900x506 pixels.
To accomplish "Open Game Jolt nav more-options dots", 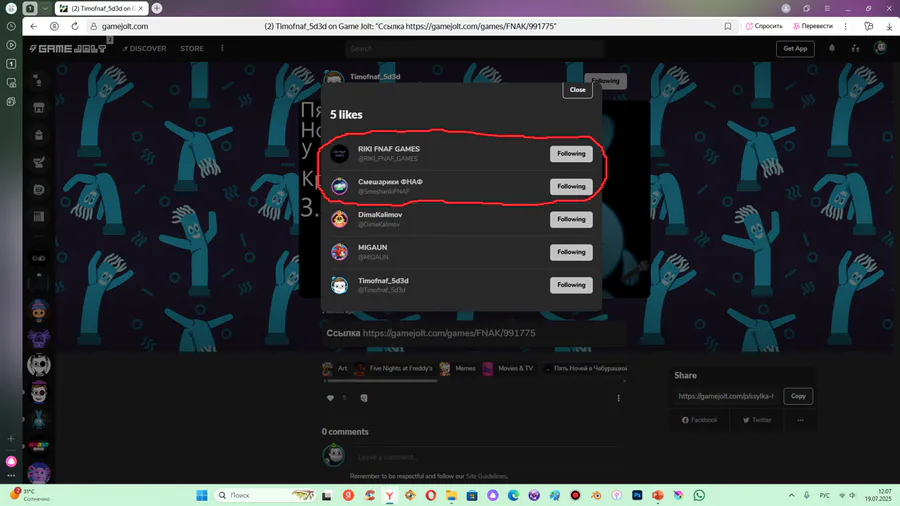I will (222, 49).
